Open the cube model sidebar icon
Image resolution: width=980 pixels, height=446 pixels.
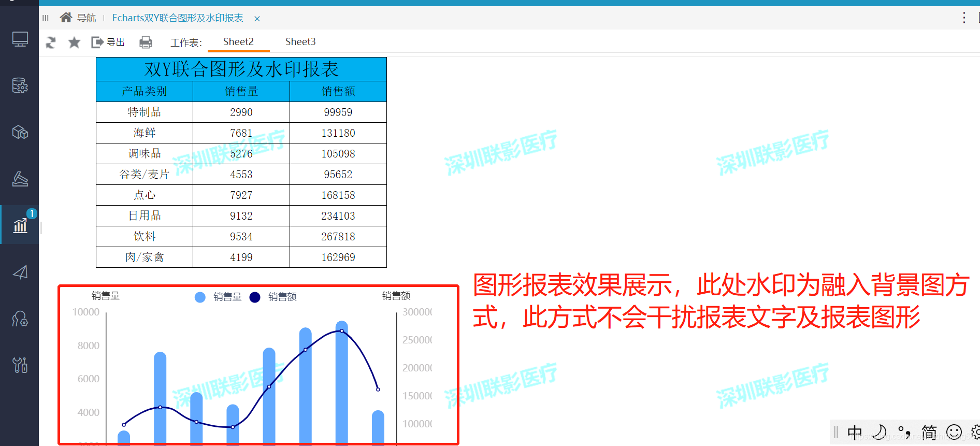click(20, 132)
